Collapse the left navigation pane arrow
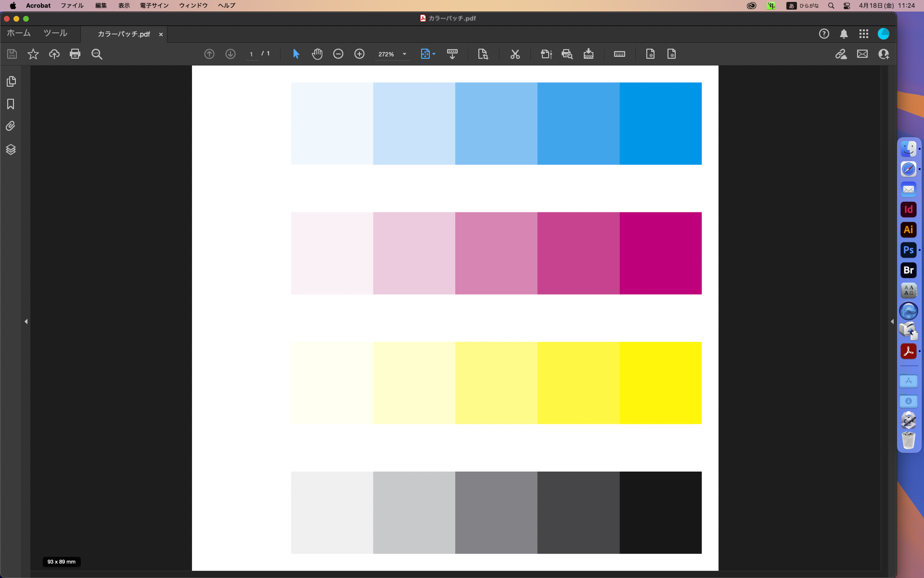Screen dimensions: 924x578 pyautogui.click(x=26, y=321)
